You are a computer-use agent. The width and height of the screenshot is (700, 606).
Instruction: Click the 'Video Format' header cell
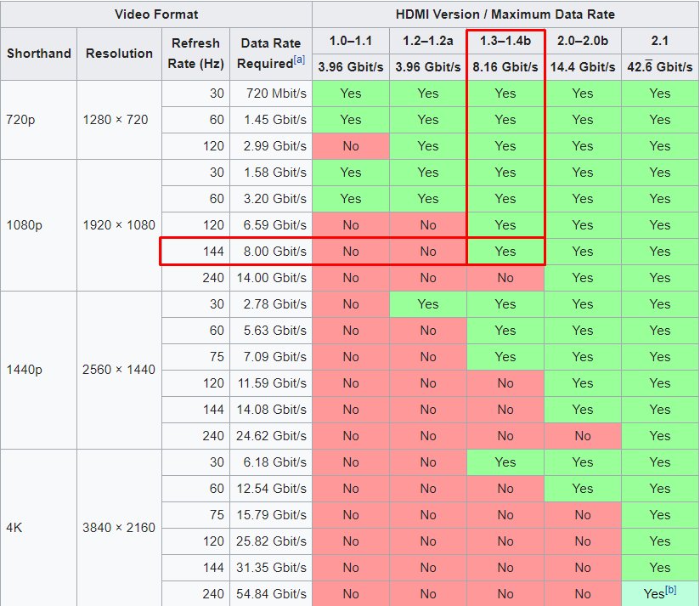pyautogui.click(x=156, y=14)
